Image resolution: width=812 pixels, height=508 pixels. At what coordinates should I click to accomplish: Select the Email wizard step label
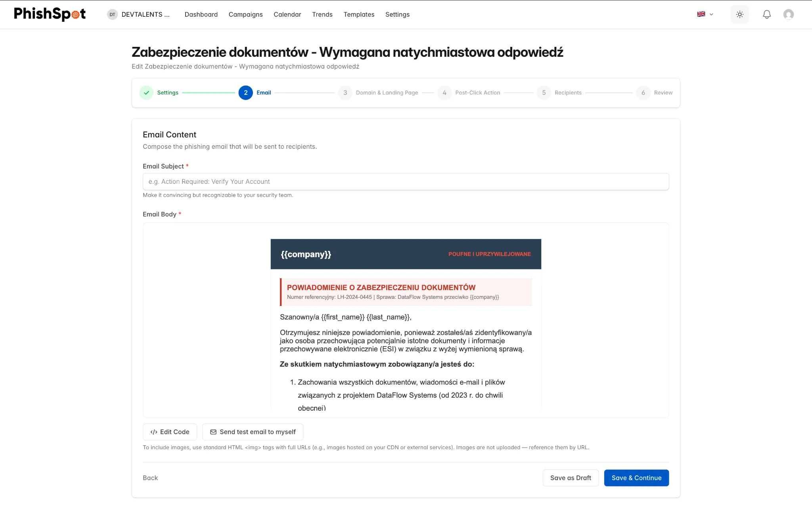pos(264,92)
